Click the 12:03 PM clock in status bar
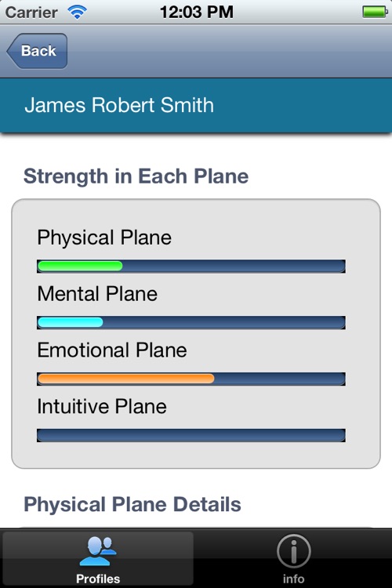Image resolution: width=392 pixels, height=588 pixels. pos(197,12)
